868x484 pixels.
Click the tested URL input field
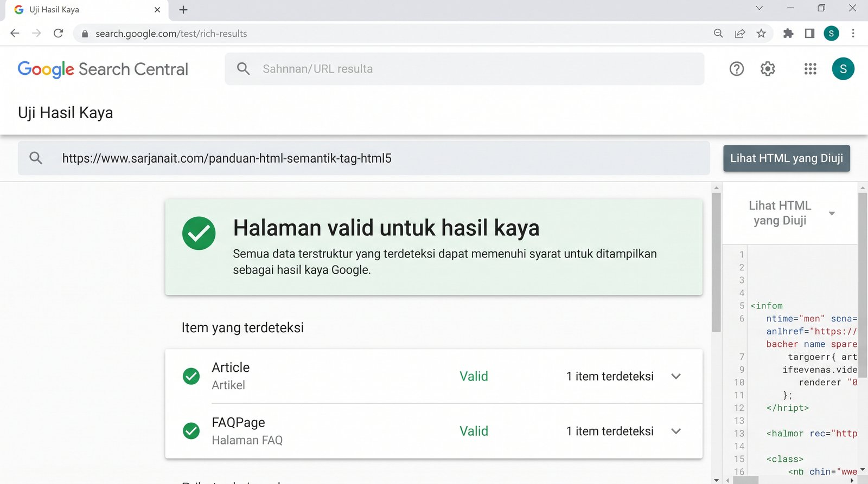tap(363, 158)
